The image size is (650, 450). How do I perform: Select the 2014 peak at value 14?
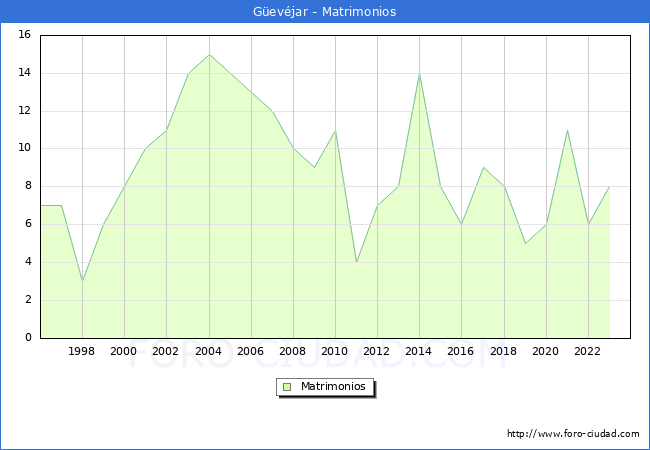(x=420, y=74)
